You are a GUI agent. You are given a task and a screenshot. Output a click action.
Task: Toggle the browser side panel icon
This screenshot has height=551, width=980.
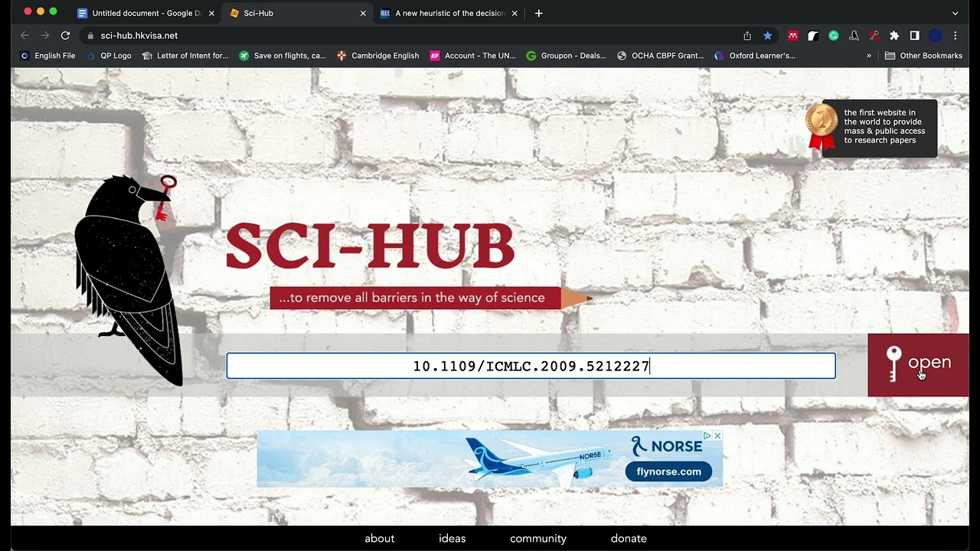pos(914,35)
